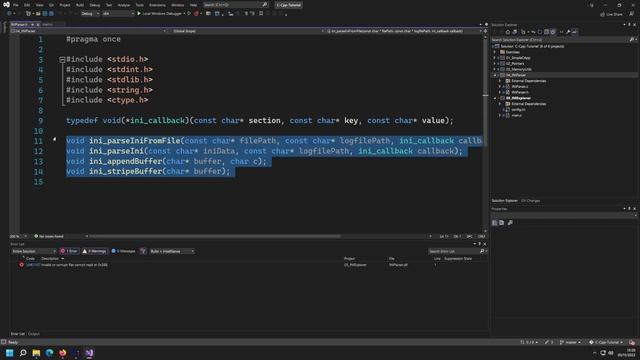Screen dimensions: 640x360
Task: Click the editor horizontal scrollbar
Action: click(215, 236)
